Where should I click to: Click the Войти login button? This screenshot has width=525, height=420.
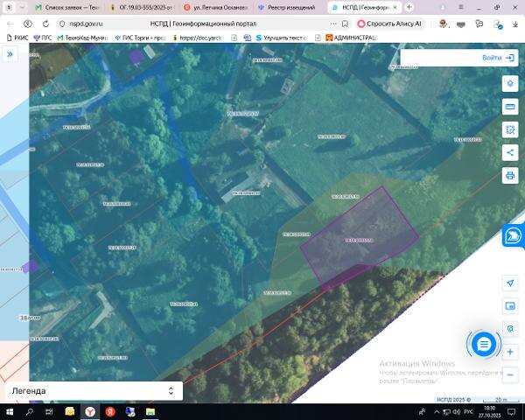pyautogui.click(x=498, y=58)
